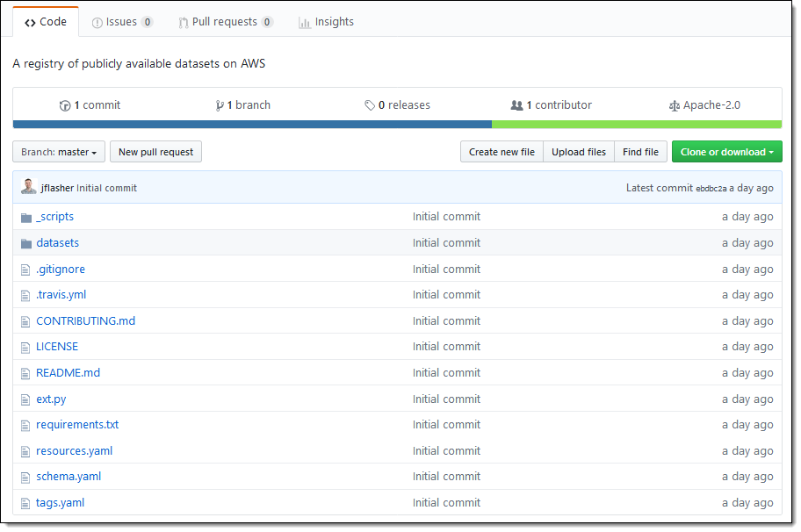801x532 pixels.
Task: Click the Create new file button
Action: click(x=502, y=152)
